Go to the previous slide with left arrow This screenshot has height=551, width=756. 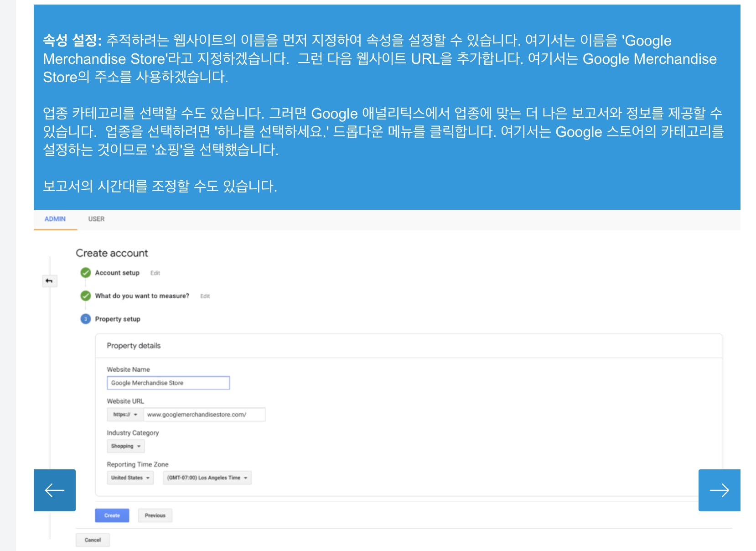click(x=55, y=490)
